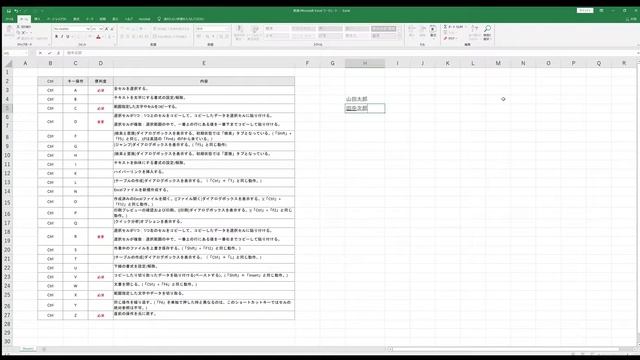Click the Delete cells icon
Image resolution: width=640 pixels, height=360 pixels.
click(422, 29)
